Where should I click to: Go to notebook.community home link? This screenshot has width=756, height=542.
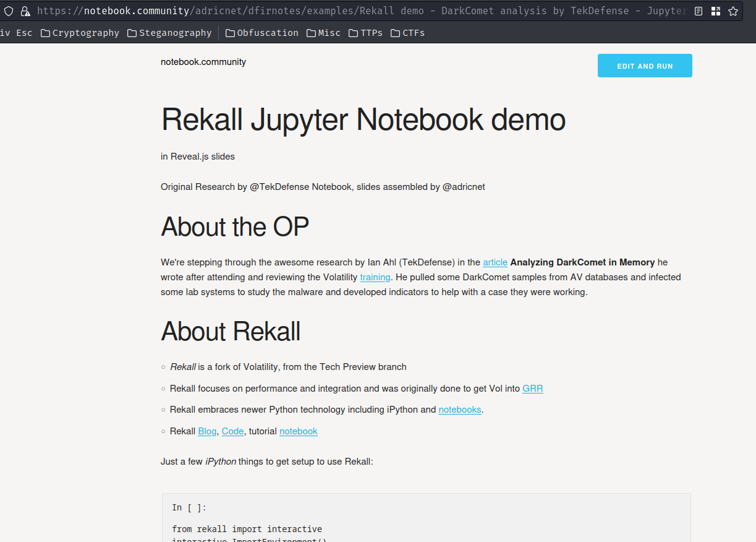203,62
